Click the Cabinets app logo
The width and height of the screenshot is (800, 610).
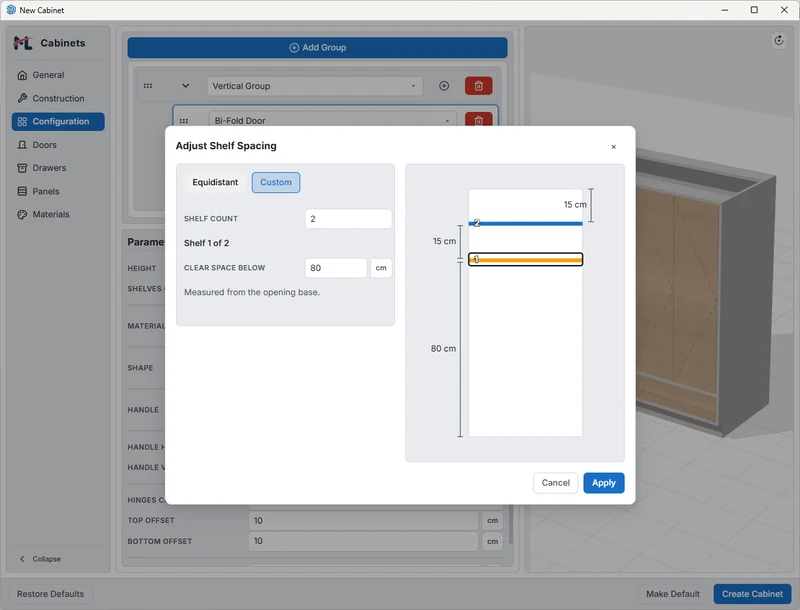tap(23, 43)
